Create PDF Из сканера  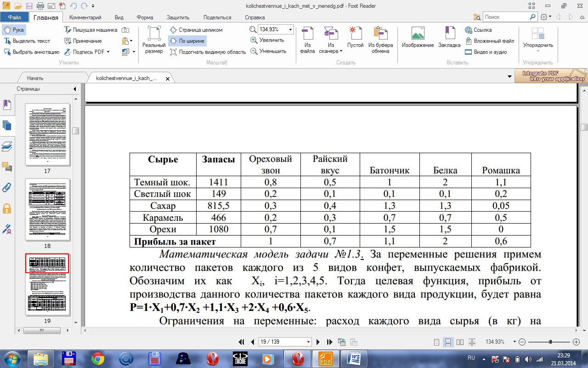point(331,40)
